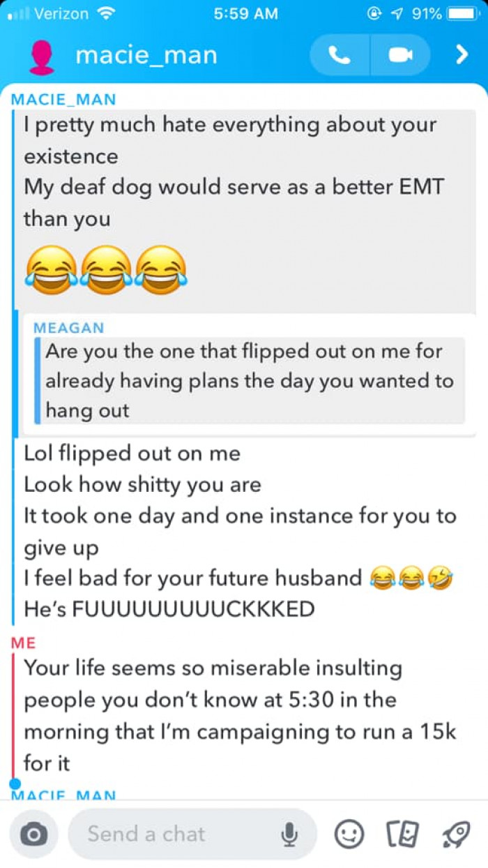Tap the battery indicator in status bar
The height and width of the screenshot is (868, 488).
click(460, 14)
